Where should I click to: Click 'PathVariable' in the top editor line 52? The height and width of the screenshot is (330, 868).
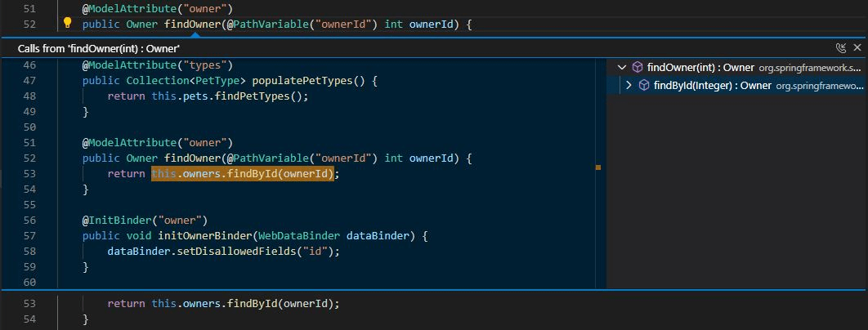271,25
